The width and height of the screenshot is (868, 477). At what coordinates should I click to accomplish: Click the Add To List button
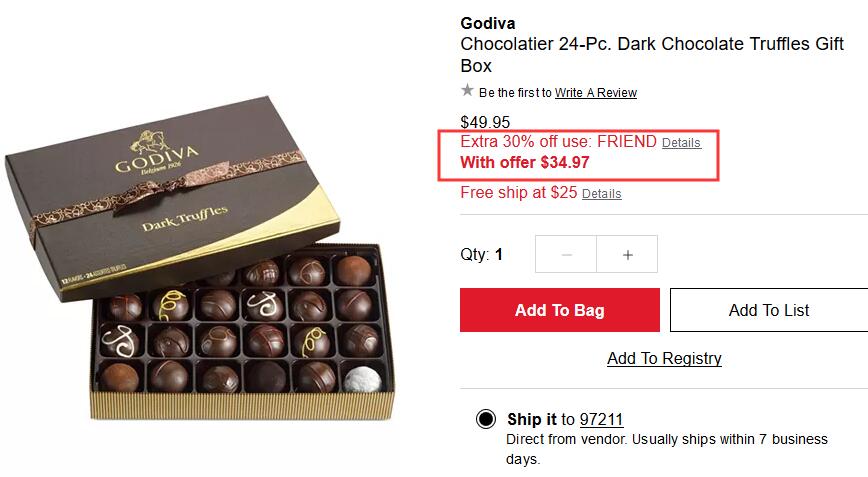pos(769,310)
